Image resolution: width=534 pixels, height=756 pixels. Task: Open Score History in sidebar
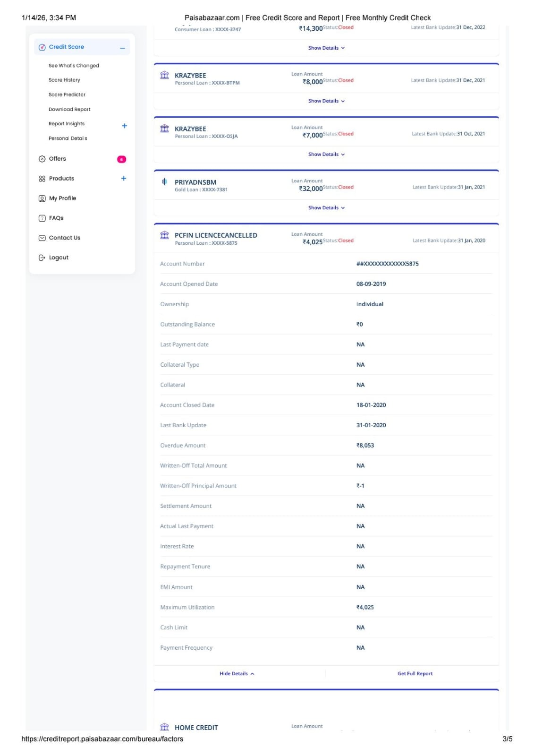[x=64, y=80]
